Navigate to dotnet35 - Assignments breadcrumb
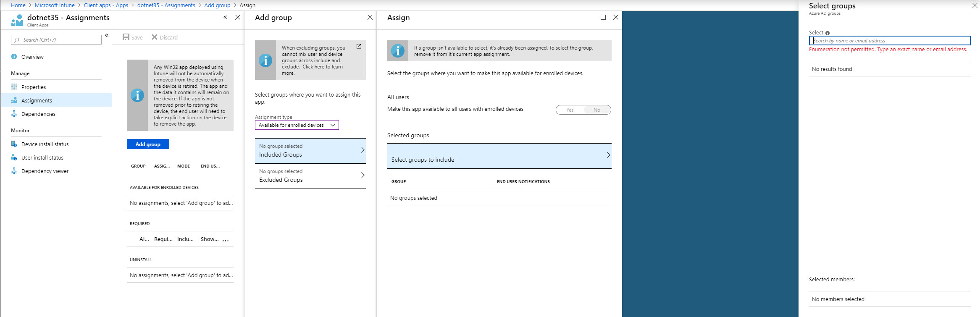 [x=166, y=5]
